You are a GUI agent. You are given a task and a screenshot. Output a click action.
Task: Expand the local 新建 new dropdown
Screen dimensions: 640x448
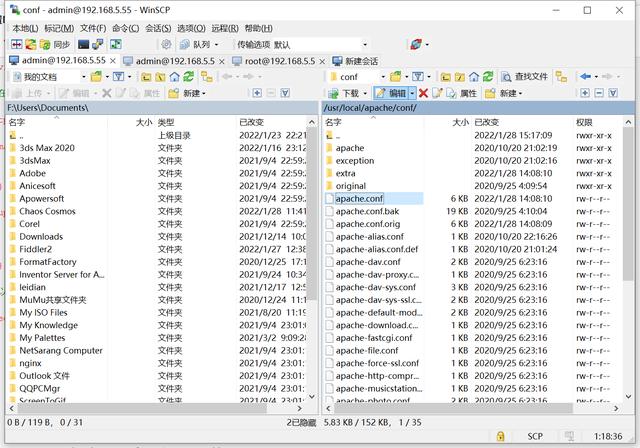coord(203,93)
